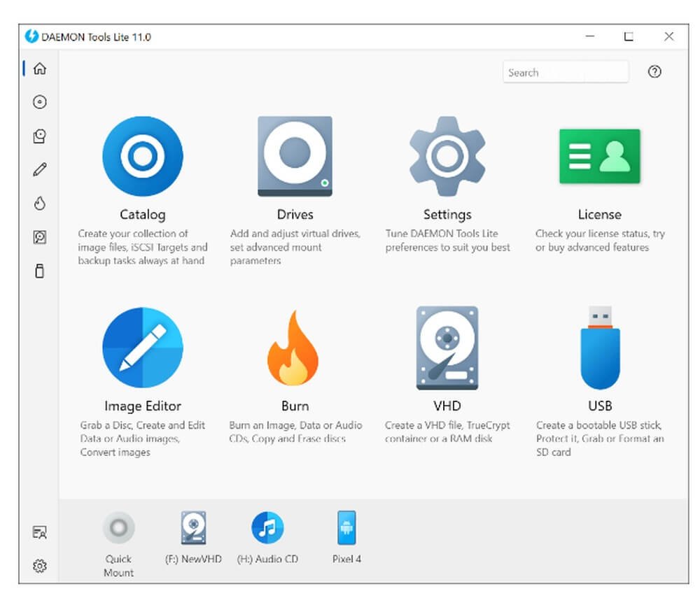Click the "(F:) NewVHD" label
Image resolution: width=700 pixels, height=598 pixels.
click(x=193, y=560)
